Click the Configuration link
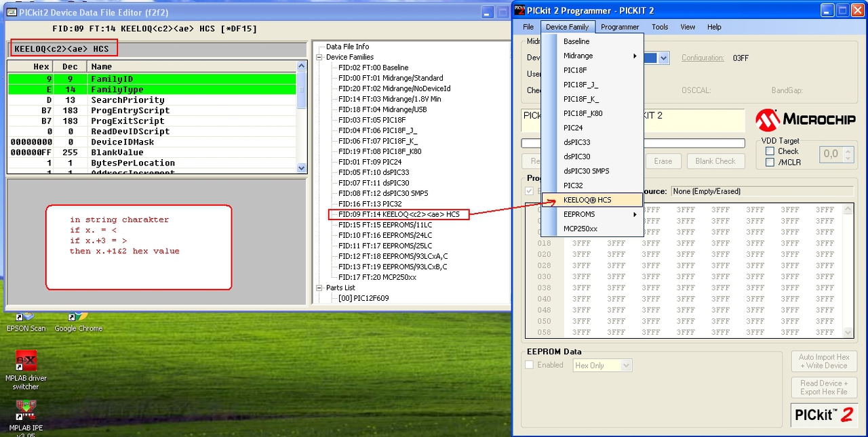 pos(703,58)
